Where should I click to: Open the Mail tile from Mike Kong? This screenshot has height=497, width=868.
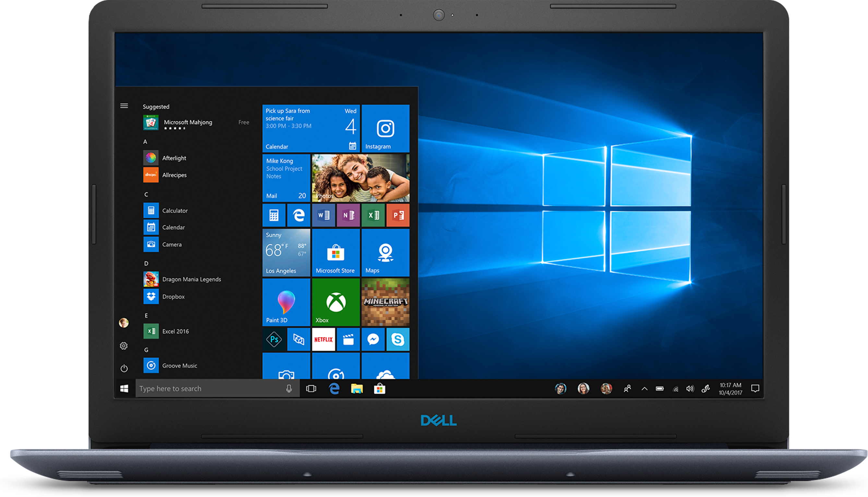pyautogui.click(x=286, y=178)
